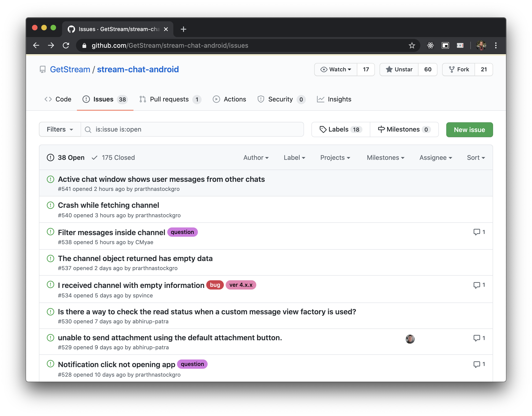Click the search filter input field
This screenshot has width=532, height=416.
[x=193, y=129]
